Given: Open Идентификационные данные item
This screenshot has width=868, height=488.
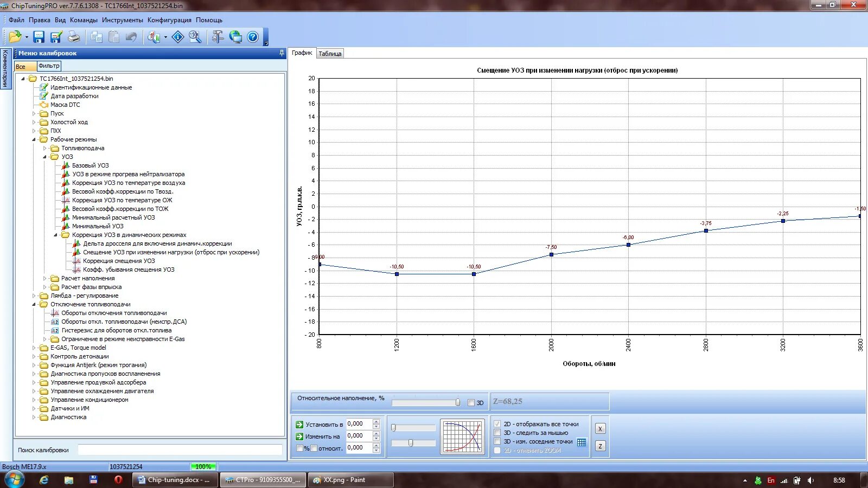Looking at the screenshot, I should coord(91,87).
